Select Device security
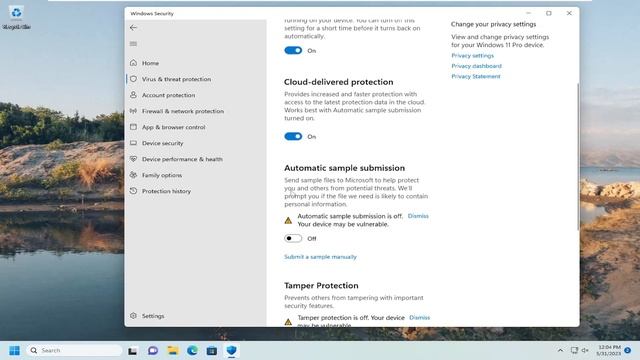The image size is (640, 360). point(162,143)
